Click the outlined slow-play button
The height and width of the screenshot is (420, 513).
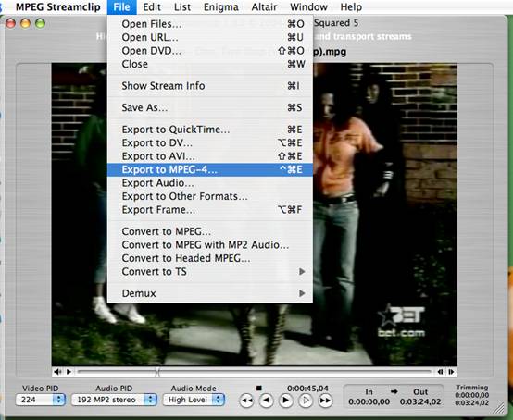point(306,401)
